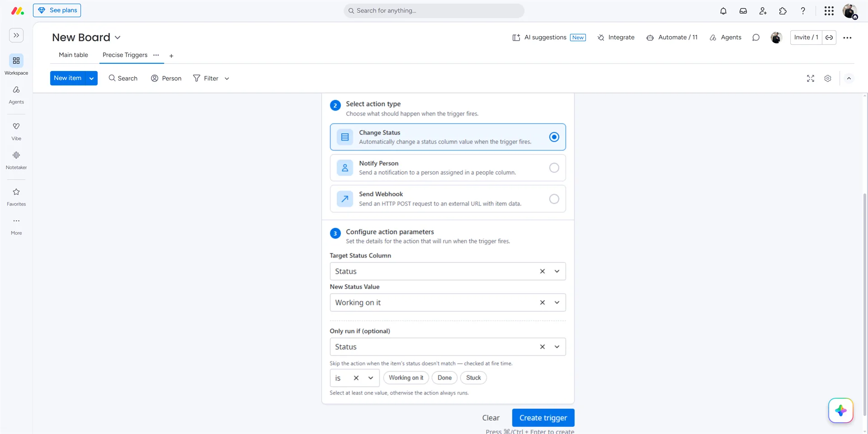Click the New item button
868x434 pixels.
pyautogui.click(x=68, y=78)
